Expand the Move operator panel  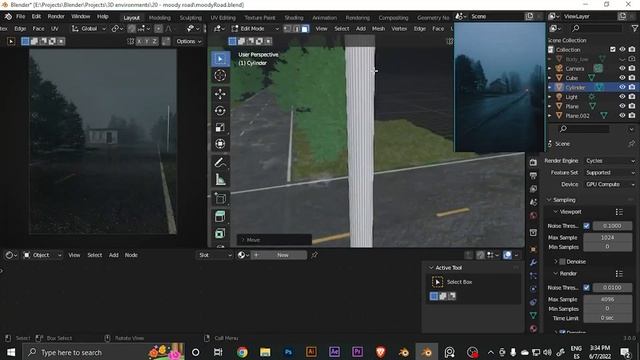tap(274, 240)
